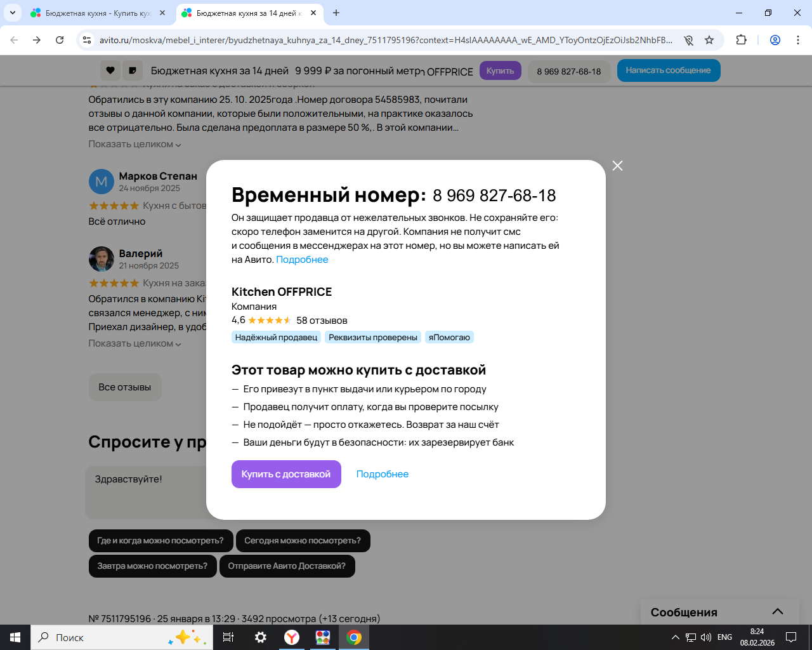View site information icon in address bar
The height and width of the screenshot is (650, 812).
[x=88, y=40]
